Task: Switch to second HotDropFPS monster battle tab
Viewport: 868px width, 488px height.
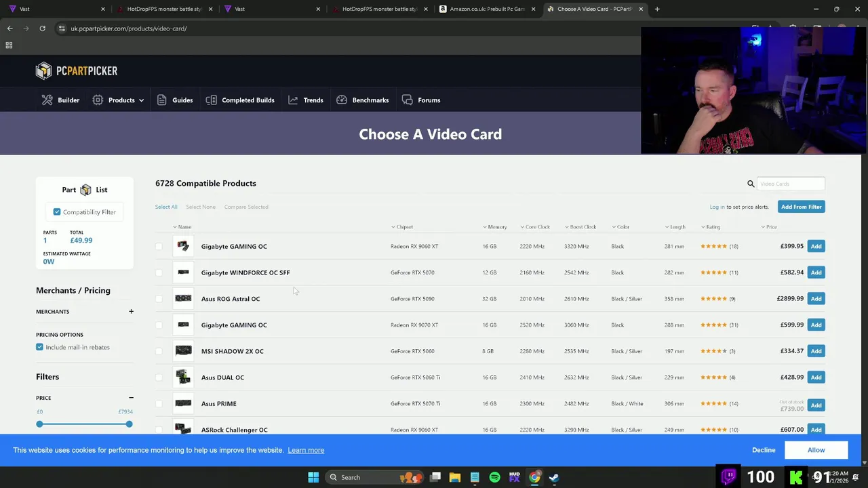Action: pos(379,9)
